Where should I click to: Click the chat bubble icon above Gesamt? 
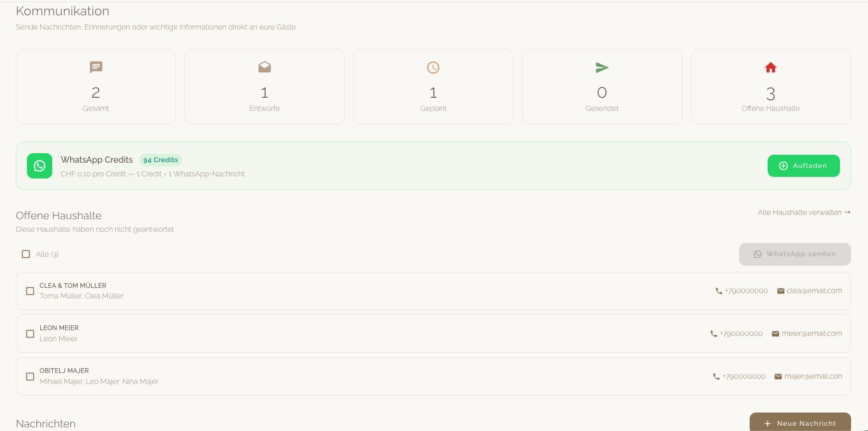96,67
